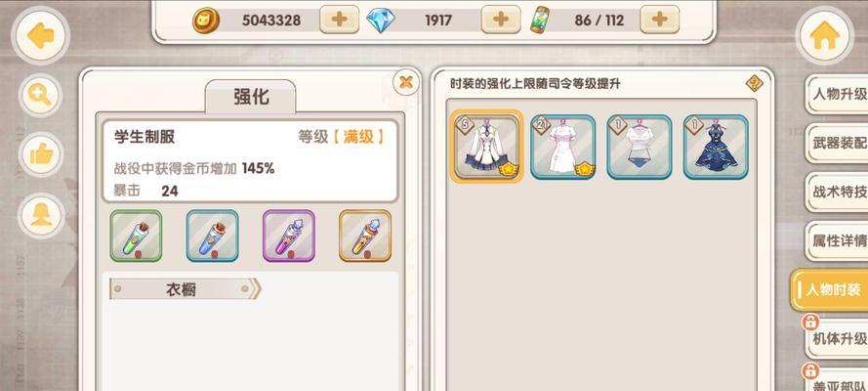
Task: Select the 学生制服 school uniform outfit
Action: pyautogui.click(x=486, y=147)
